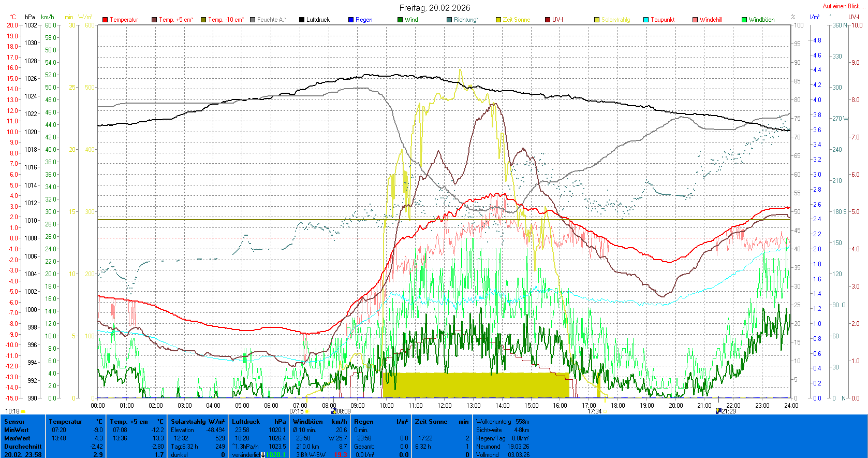Click the yellow sun icon next to 10:18
Image resolution: width=868 pixels, height=458 pixels.
point(23,411)
